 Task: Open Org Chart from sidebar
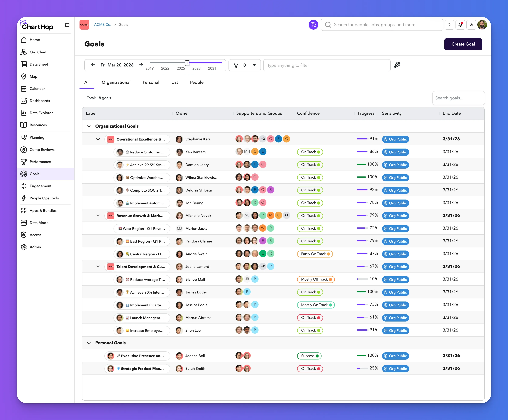46,52
